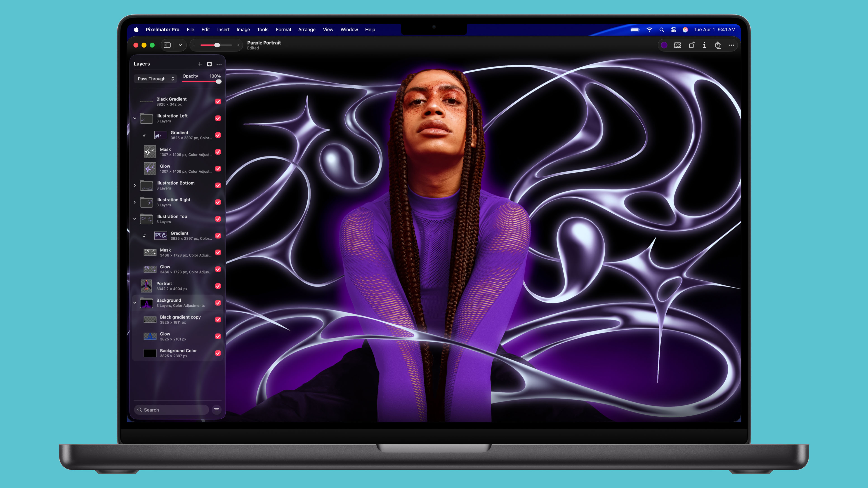Disable visibility of the Portrait layer

(218, 286)
